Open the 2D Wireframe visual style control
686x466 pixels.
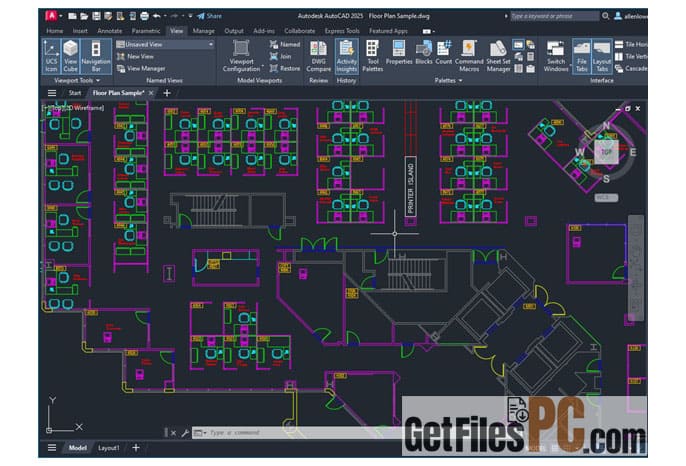(84, 108)
